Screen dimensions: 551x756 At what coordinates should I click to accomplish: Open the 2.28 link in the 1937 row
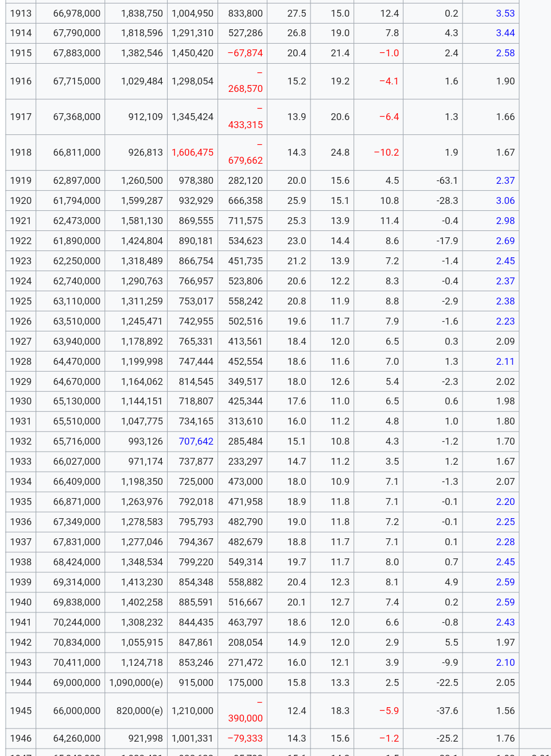505,542
